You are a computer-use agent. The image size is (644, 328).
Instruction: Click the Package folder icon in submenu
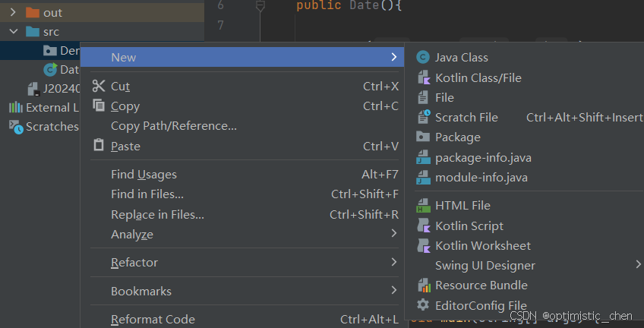tap(423, 137)
